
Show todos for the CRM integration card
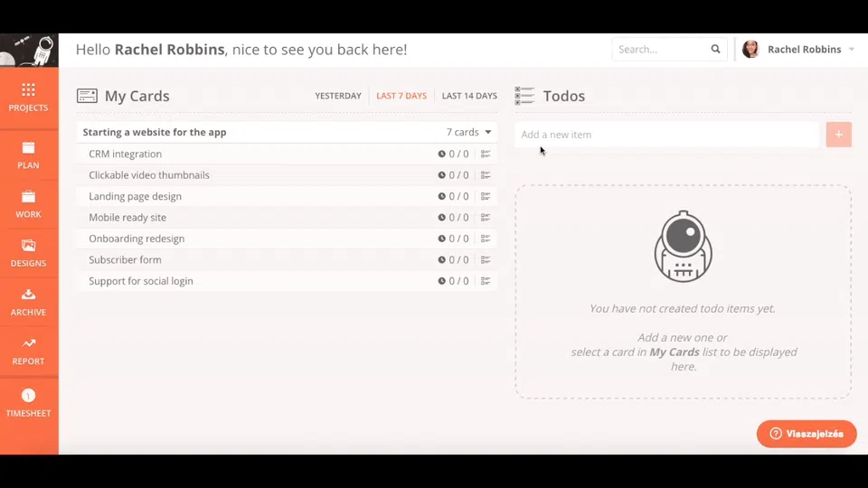pyautogui.click(x=486, y=154)
